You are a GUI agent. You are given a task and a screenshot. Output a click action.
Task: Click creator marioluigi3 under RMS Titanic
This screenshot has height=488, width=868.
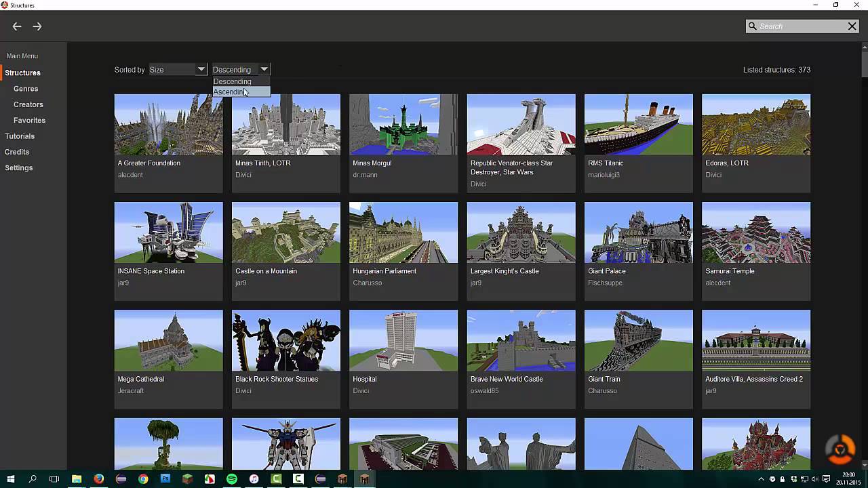(604, 175)
